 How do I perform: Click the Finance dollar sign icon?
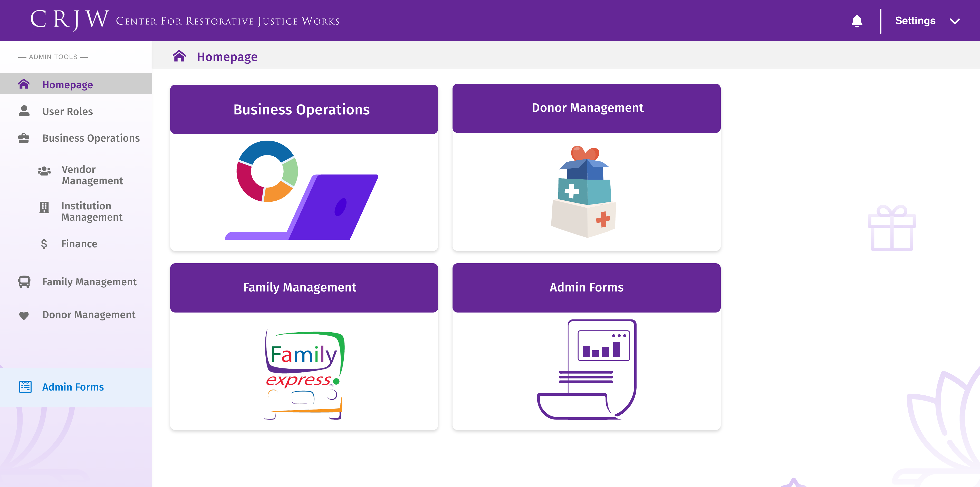pos(44,244)
